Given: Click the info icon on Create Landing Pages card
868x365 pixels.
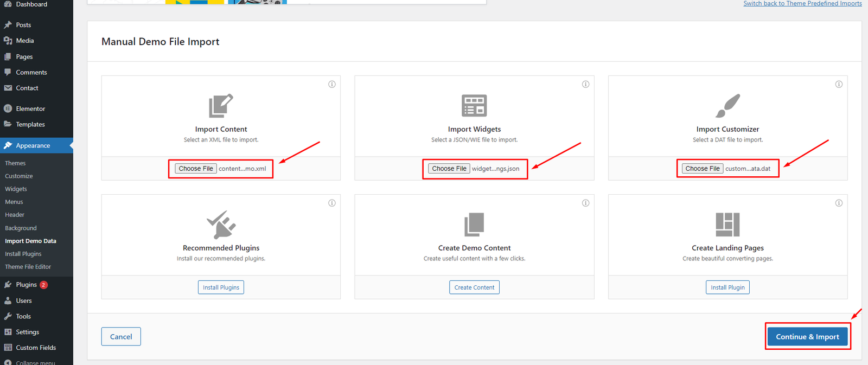Looking at the screenshot, I should (x=839, y=203).
